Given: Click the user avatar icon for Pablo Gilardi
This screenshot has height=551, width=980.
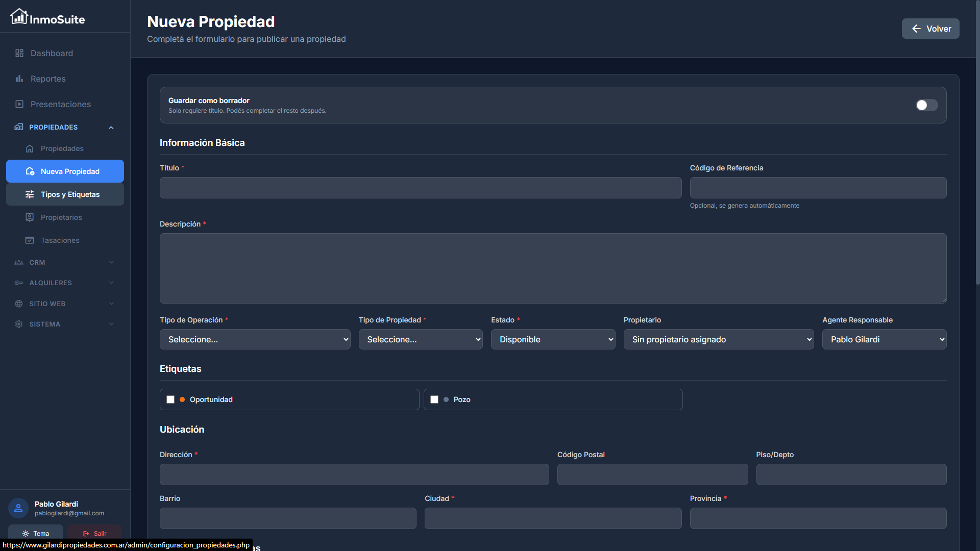Looking at the screenshot, I should coord(18,508).
